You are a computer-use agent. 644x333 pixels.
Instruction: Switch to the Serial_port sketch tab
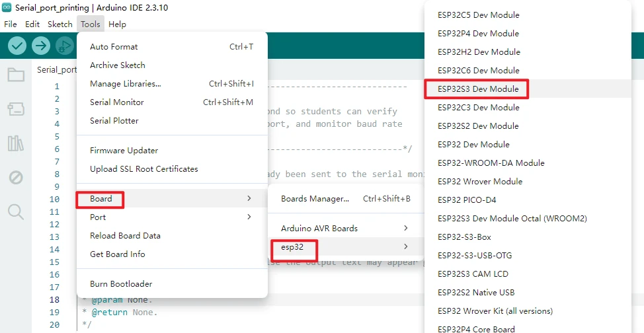coord(57,70)
